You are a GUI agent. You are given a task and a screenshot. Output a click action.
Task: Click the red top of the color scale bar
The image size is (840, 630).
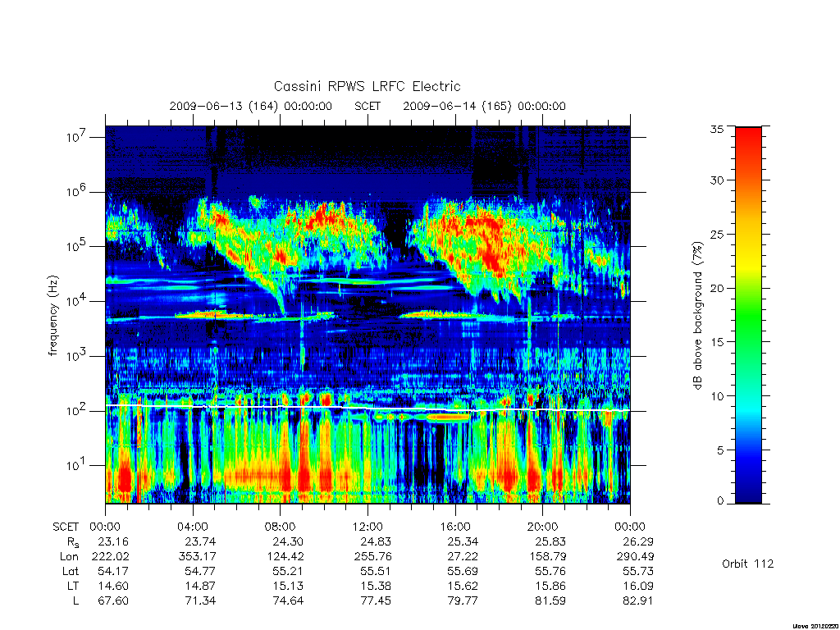(x=748, y=133)
